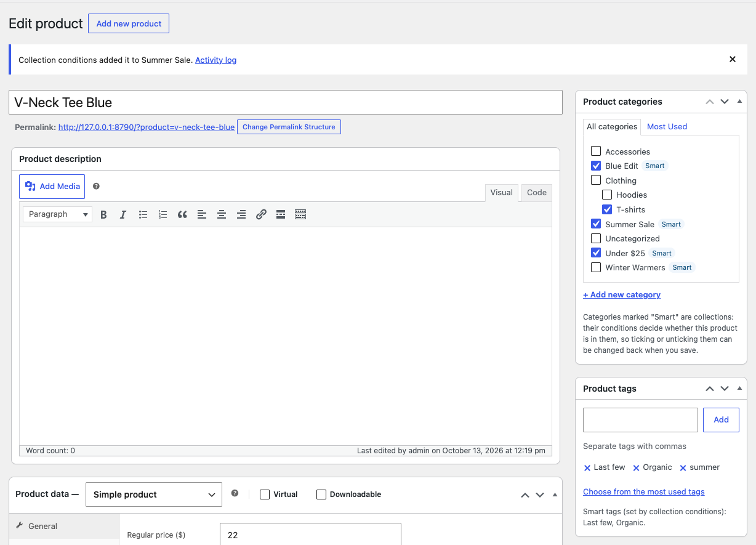Enable the Downloadable product checkbox
Screen dimensions: 756x545
pyautogui.click(x=321, y=495)
